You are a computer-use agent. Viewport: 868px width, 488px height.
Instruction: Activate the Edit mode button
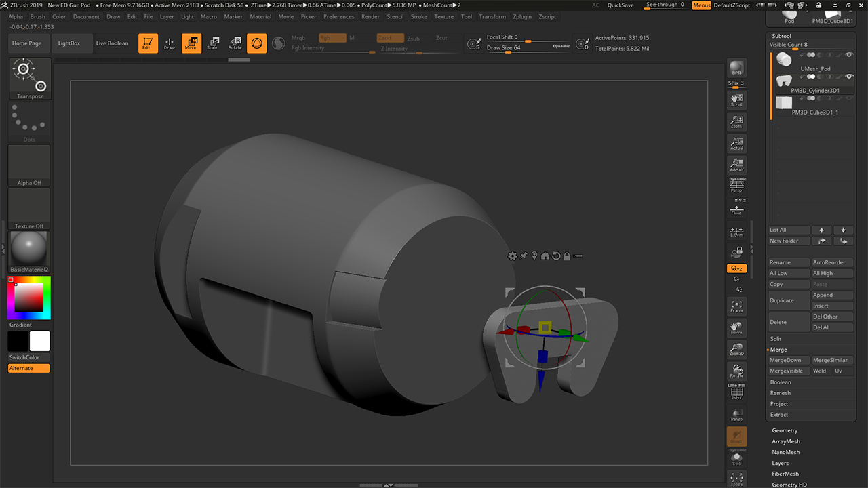pyautogui.click(x=148, y=43)
